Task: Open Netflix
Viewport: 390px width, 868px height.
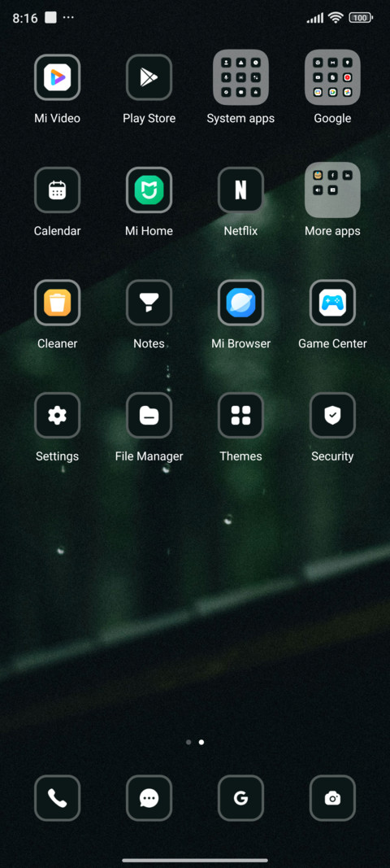Action: (x=240, y=190)
